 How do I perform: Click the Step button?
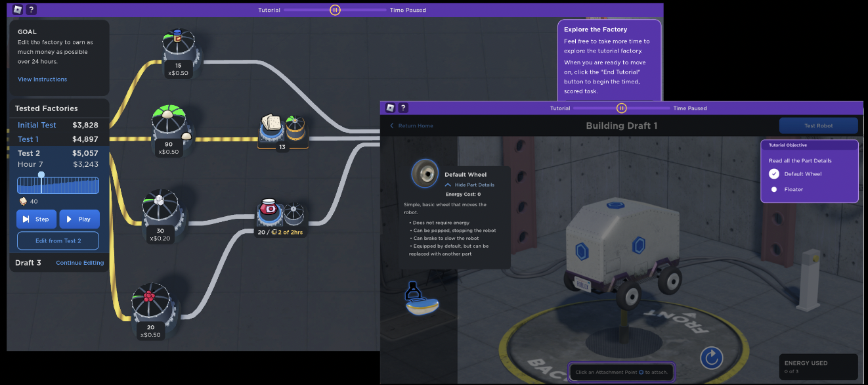pos(36,219)
